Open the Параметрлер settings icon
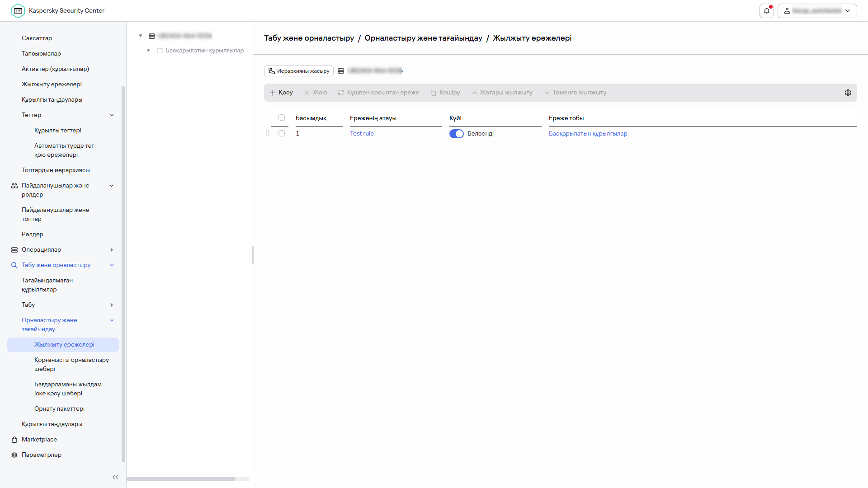The height and width of the screenshot is (488, 868). (14, 455)
